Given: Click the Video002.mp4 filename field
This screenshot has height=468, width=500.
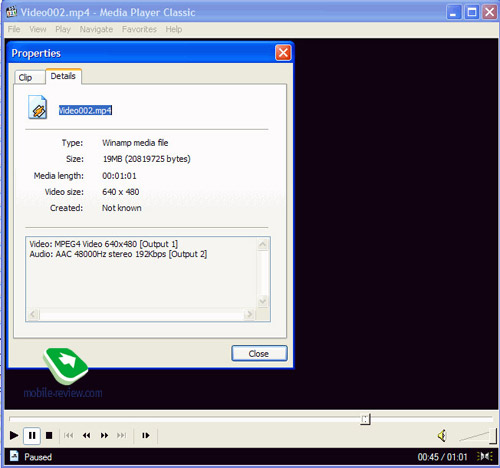Looking at the screenshot, I should tap(85, 110).
